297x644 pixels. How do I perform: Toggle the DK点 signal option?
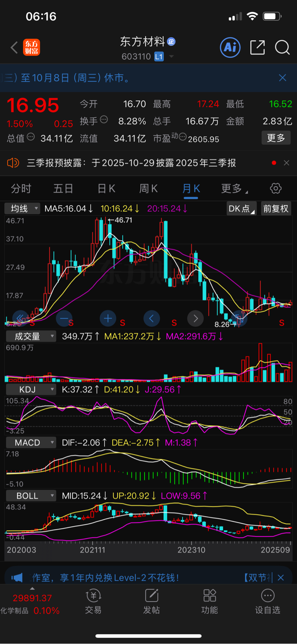[241, 209]
